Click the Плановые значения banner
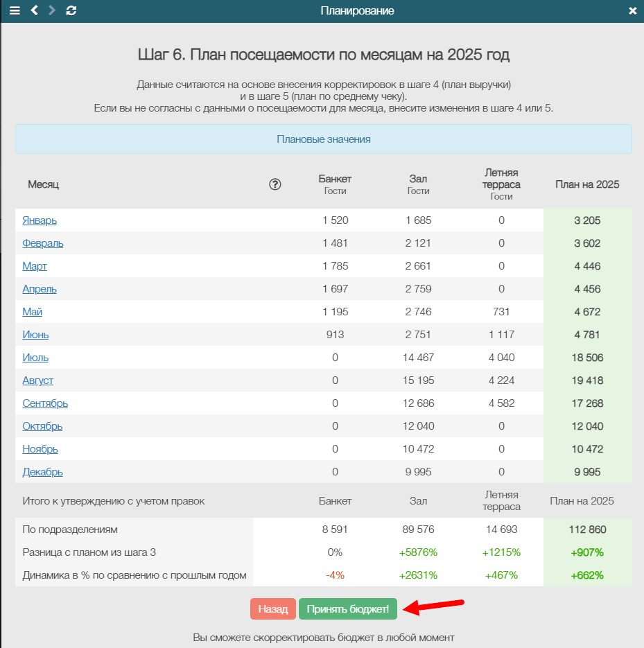Screen dimensions: 644x648 click(x=323, y=139)
